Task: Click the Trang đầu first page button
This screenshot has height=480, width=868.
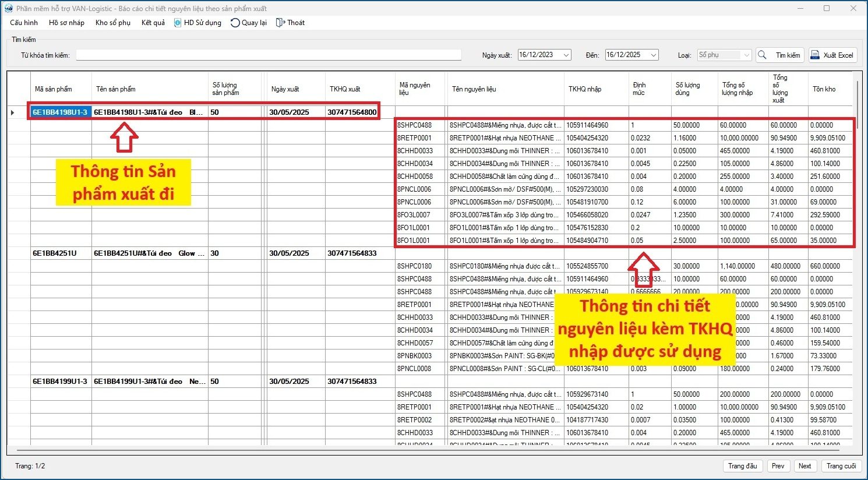Action: (x=742, y=466)
